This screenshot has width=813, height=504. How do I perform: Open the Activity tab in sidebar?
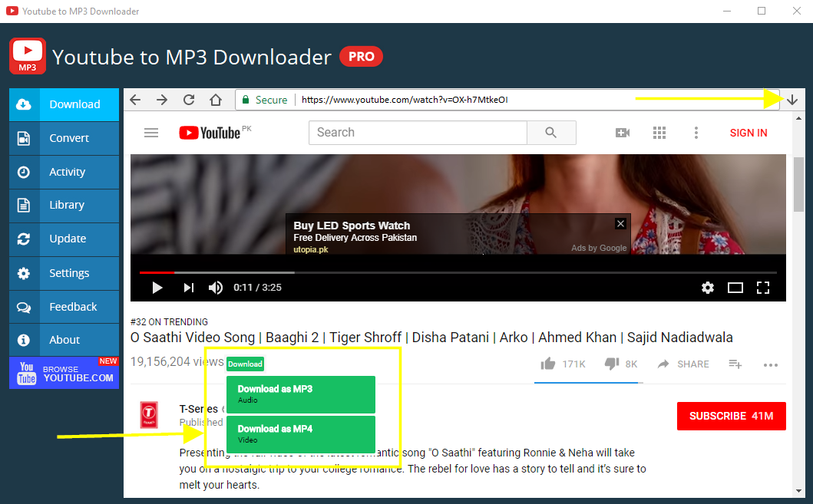[64, 172]
